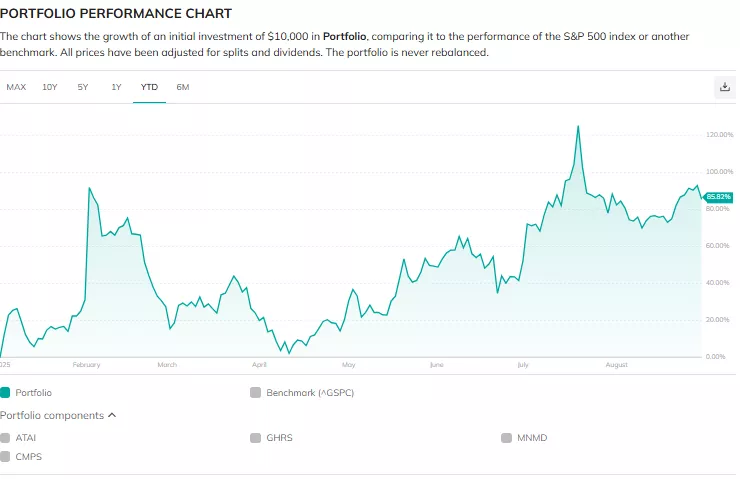Click the 120.00% y-axis label
740x479 pixels.
pos(719,134)
